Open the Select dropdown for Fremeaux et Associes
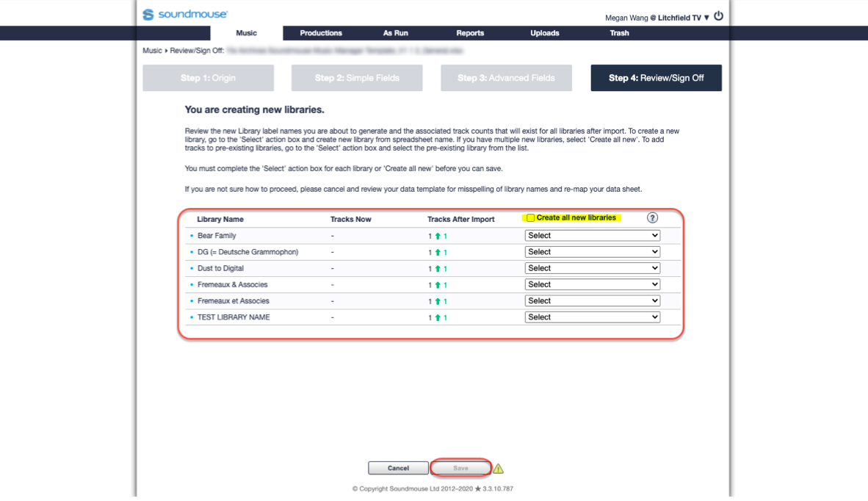Screen dimensions: 868x501 click(593, 301)
